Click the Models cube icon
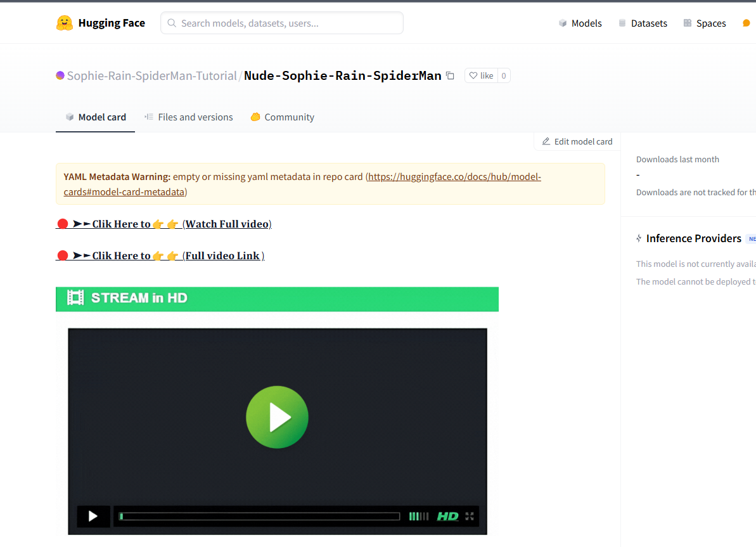This screenshot has height=547, width=756. click(x=563, y=23)
